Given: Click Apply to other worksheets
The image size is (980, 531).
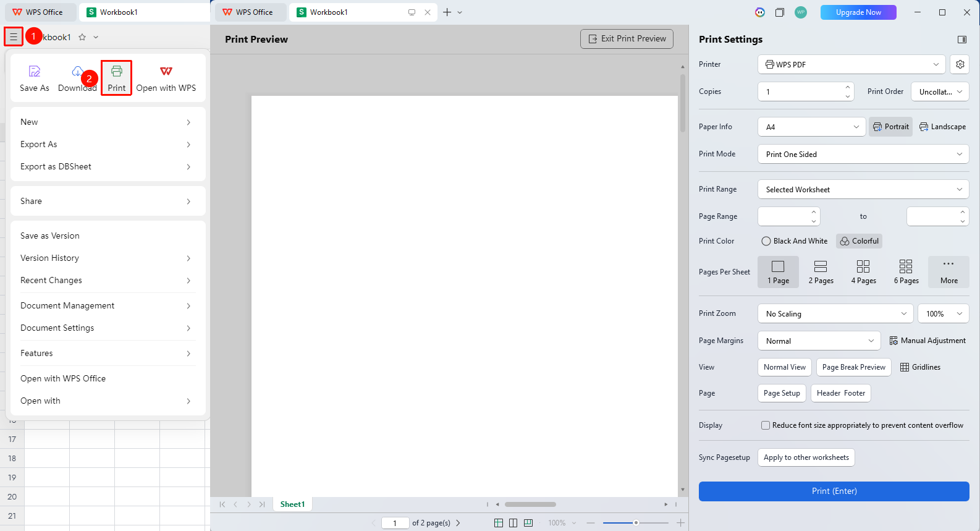Looking at the screenshot, I should tap(806, 457).
